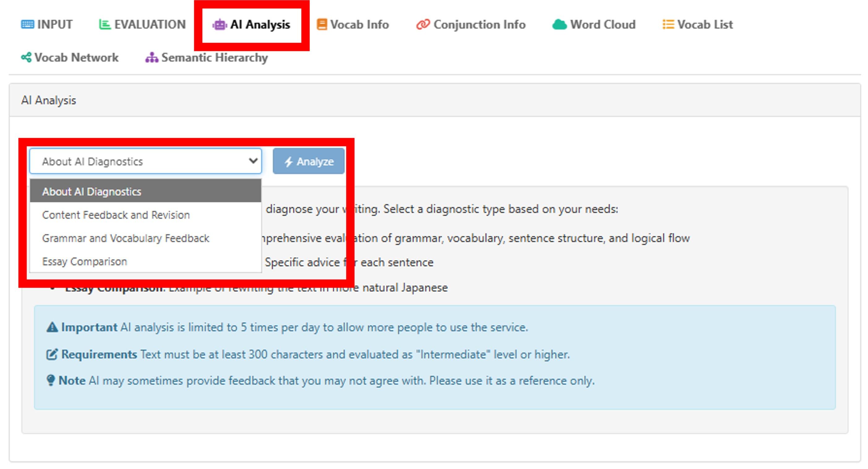Click the red link icon for Conjunction Info
Viewport: 868px width, 469px height.
(x=422, y=25)
